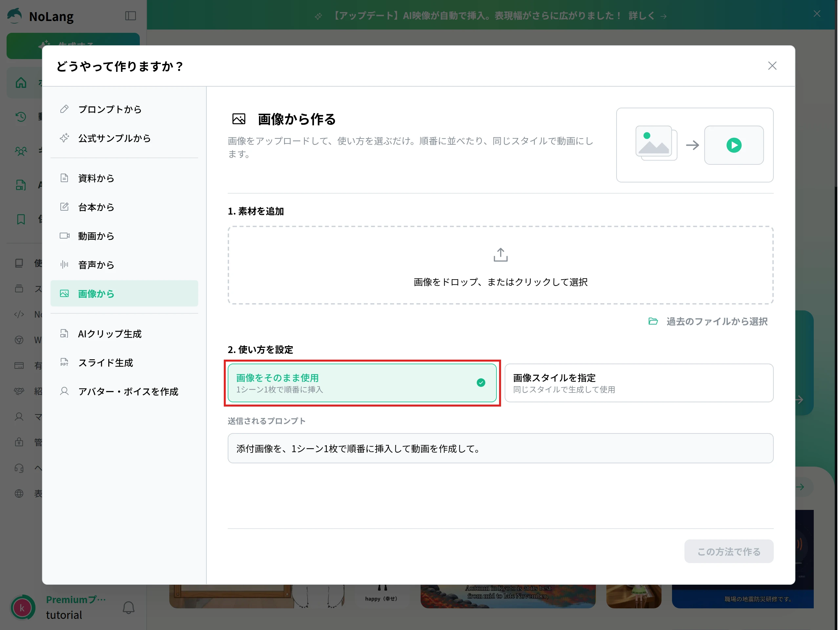Open スライド生成 option

point(124,363)
